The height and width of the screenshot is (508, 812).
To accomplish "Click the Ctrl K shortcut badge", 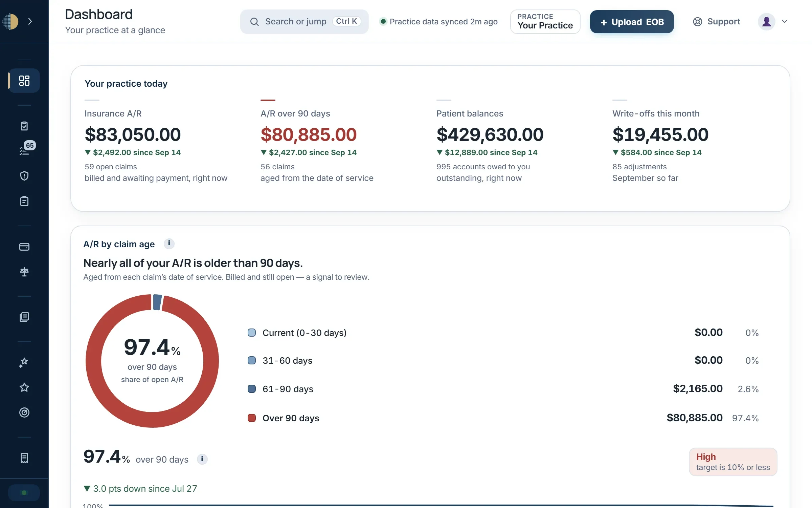I will pos(346,21).
